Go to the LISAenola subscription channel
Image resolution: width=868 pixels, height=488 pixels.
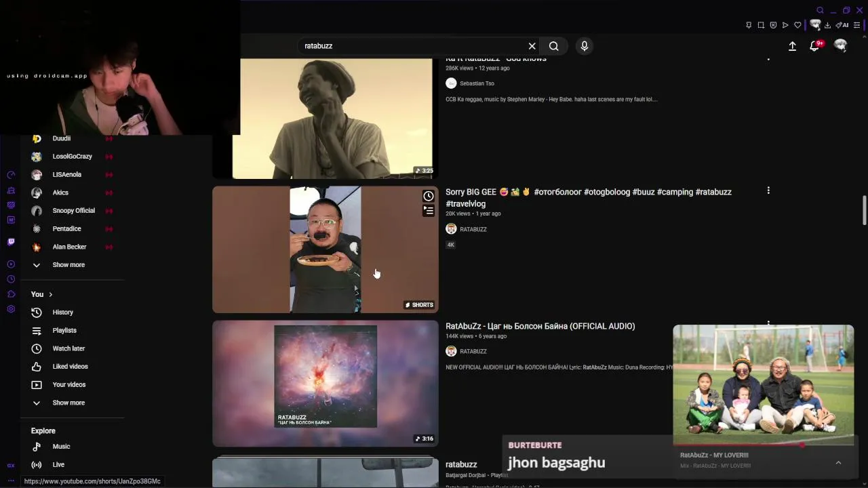(66, 174)
